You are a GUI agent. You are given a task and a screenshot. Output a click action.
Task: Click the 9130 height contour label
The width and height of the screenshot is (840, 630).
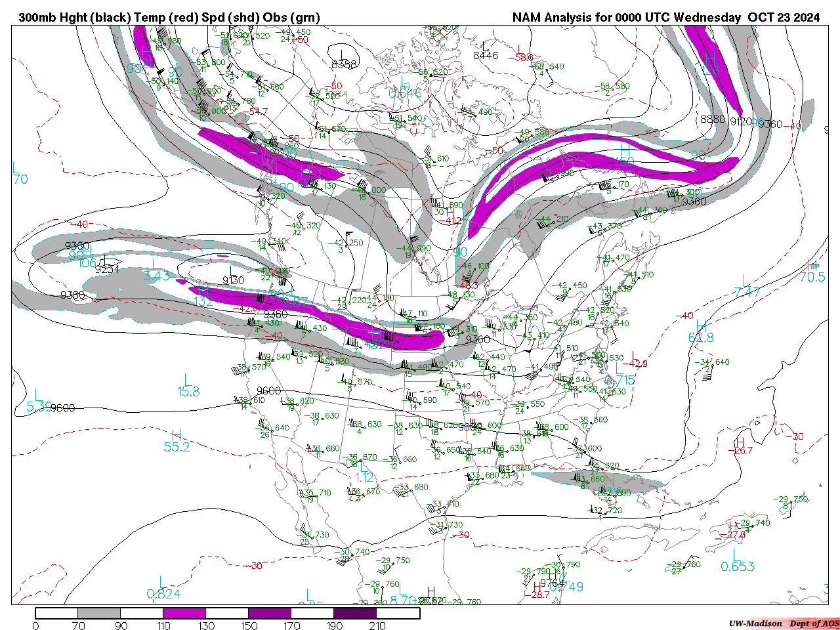coord(233,280)
